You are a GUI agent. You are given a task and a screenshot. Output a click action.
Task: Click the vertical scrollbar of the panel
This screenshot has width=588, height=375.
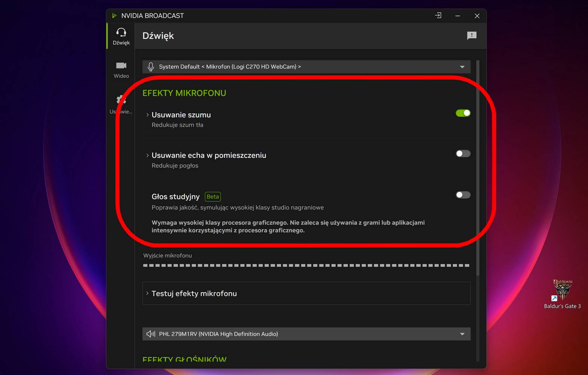(478, 168)
